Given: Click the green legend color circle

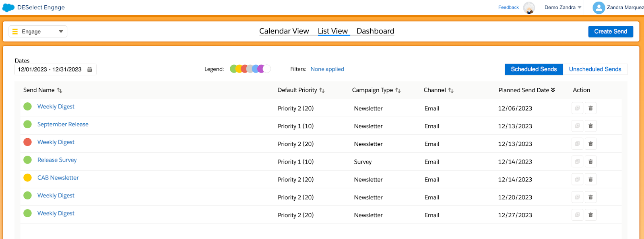Looking at the screenshot, I should [x=233, y=69].
